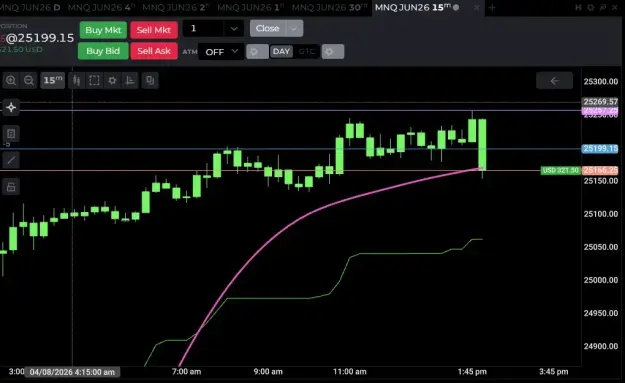This screenshot has height=383, width=625.
Task: Click the 9:00 am time axis label
Action: pos(268,372)
